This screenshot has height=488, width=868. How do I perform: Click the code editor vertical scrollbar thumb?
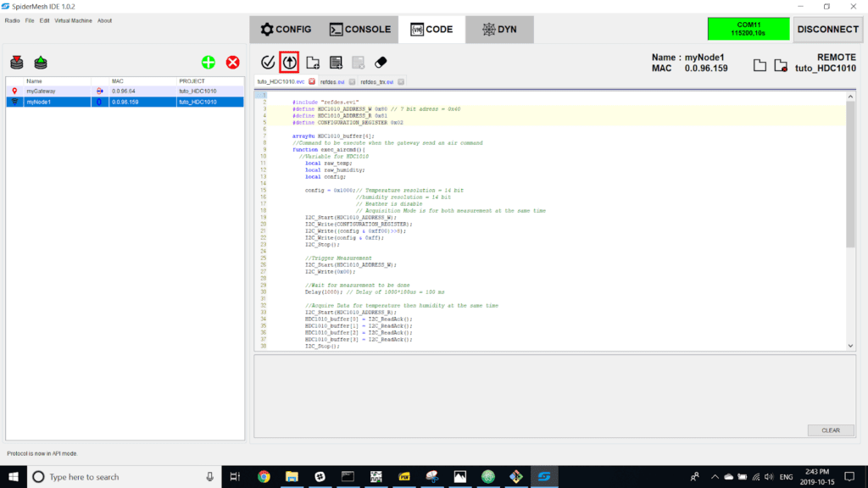click(850, 175)
